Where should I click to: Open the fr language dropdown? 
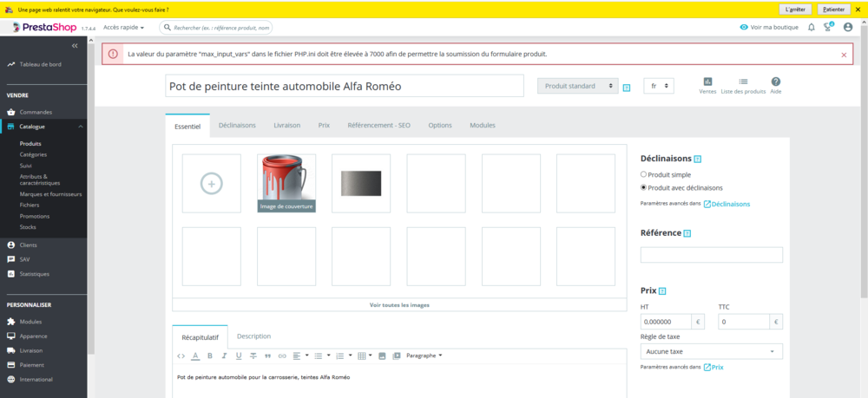click(659, 86)
